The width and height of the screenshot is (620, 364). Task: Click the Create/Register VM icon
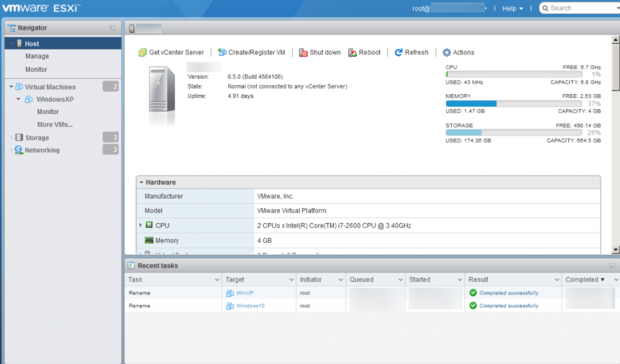click(x=222, y=52)
